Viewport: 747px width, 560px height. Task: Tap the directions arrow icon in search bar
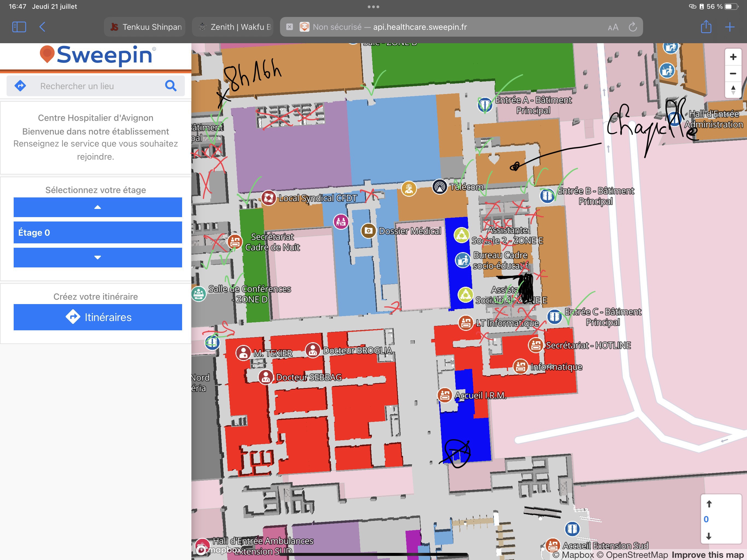(x=20, y=86)
